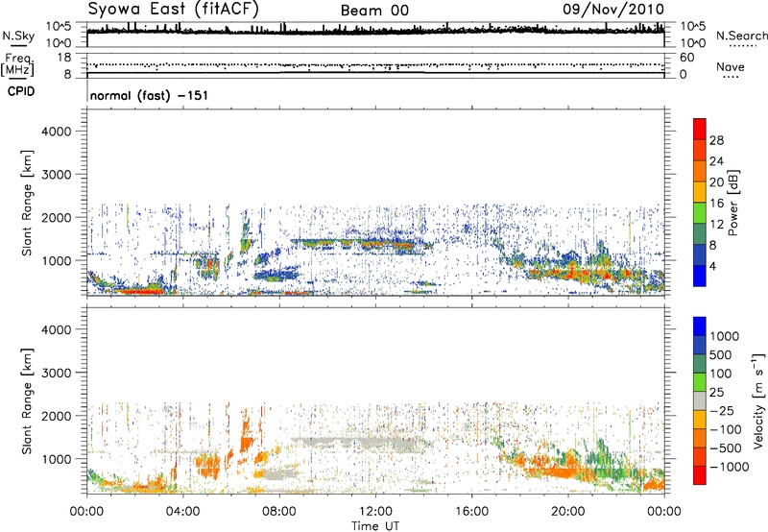Screen dimensions: 768x532
Task: Click the '08:00' time tick label
Action: [279, 512]
